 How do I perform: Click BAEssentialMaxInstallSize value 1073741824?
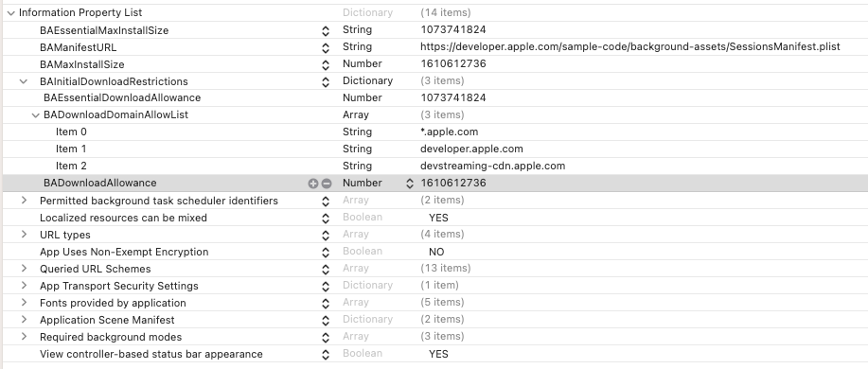click(x=452, y=30)
